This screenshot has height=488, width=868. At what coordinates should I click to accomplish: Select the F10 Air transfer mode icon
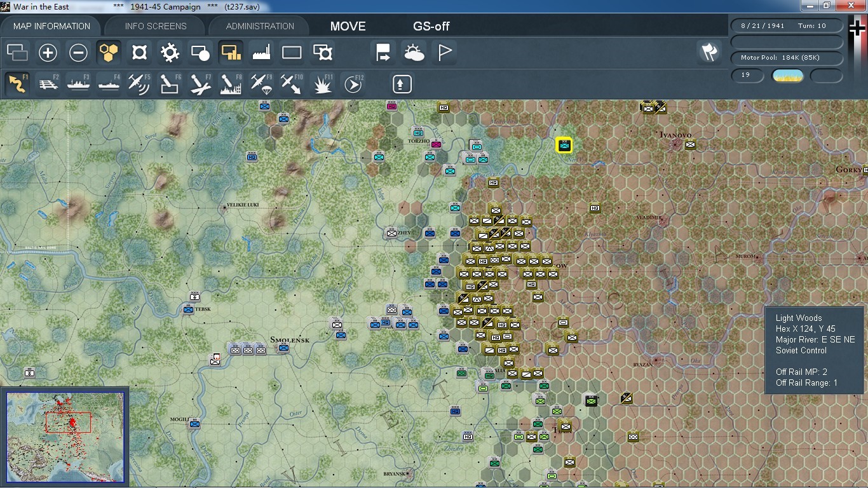pyautogui.click(x=292, y=84)
